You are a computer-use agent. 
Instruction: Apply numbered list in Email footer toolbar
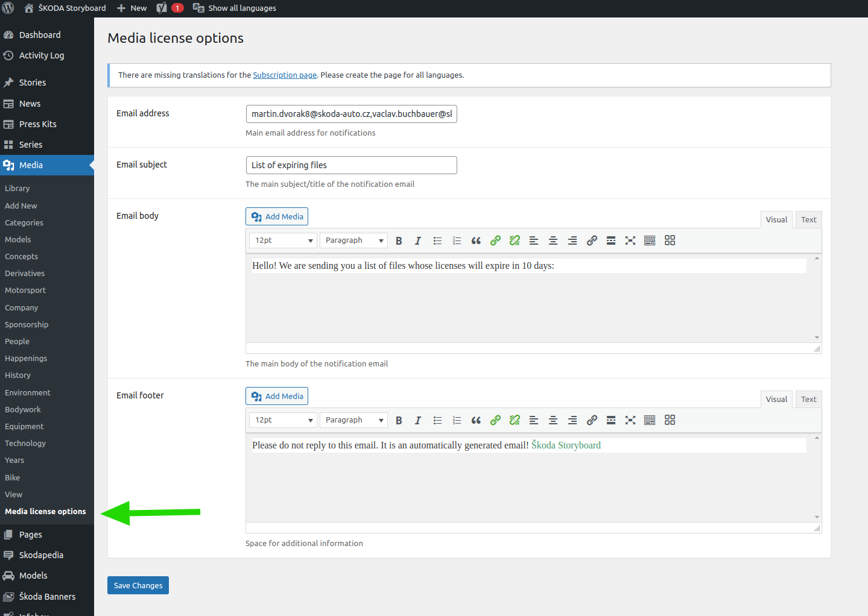coord(457,420)
